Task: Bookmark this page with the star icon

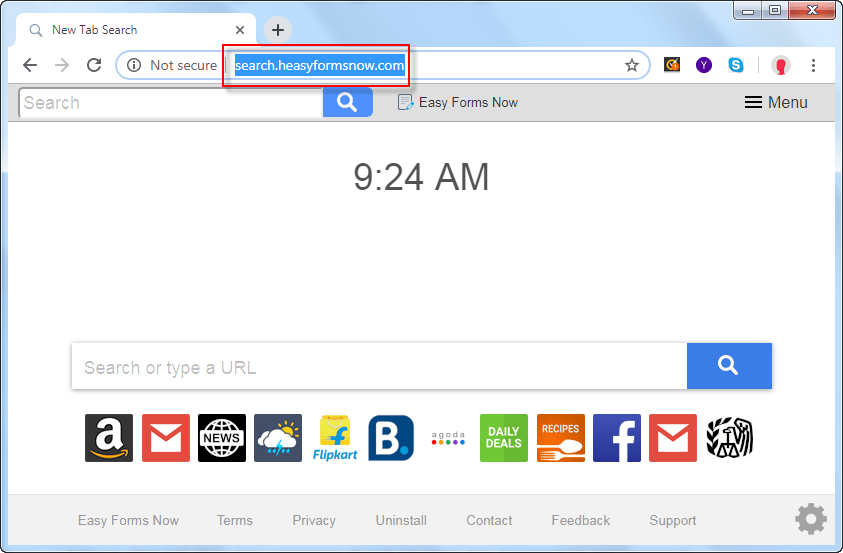Action: point(632,65)
